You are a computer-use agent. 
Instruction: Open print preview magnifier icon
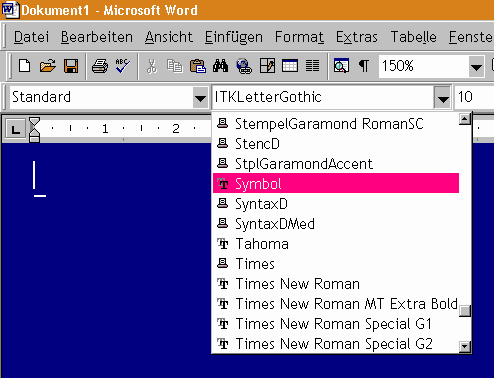341,66
